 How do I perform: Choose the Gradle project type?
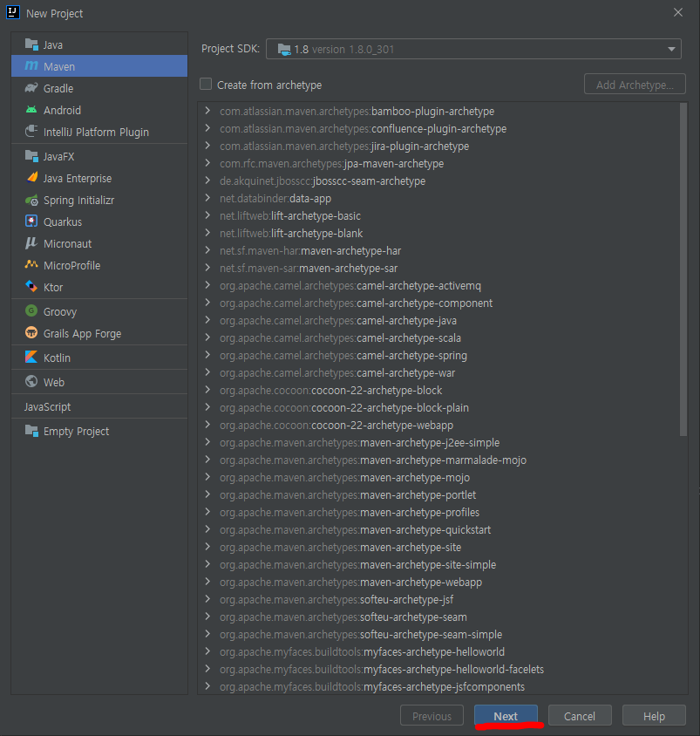[99, 88]
